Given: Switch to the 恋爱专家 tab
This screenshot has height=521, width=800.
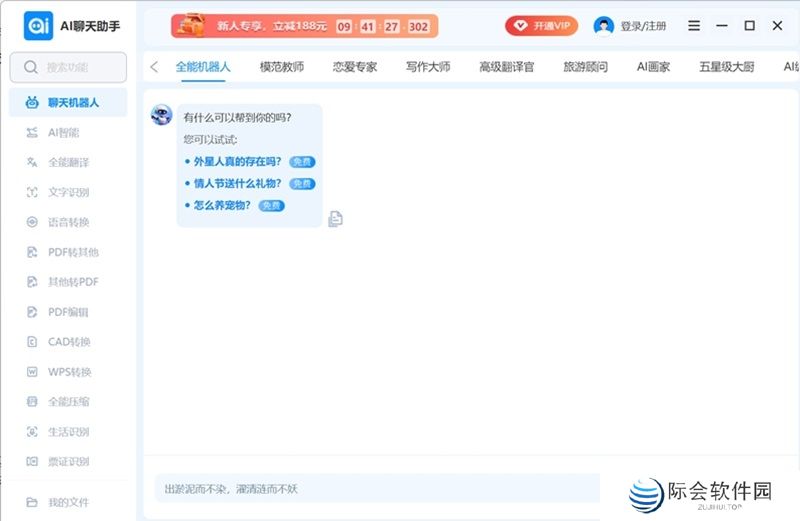Looking at the screenshot, I should [x=355, y=67].
